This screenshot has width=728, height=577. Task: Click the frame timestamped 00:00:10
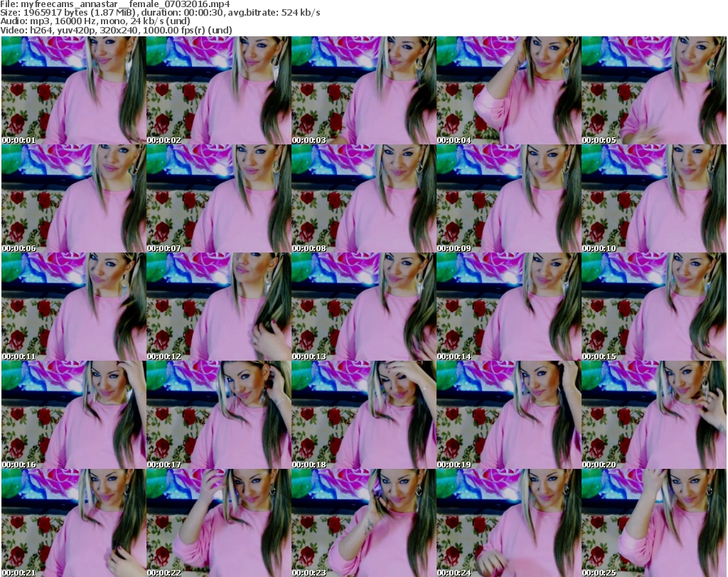[x=654, y=198]
